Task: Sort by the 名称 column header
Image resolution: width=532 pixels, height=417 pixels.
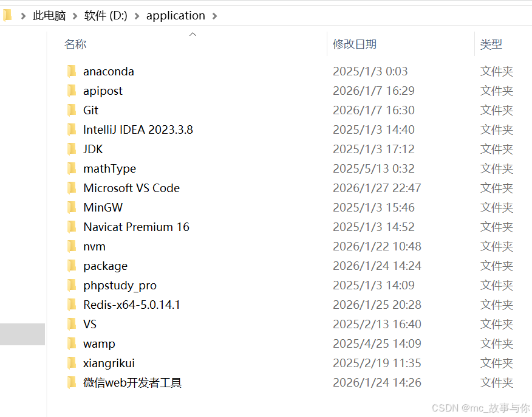Action: click(x=75, y=44)
